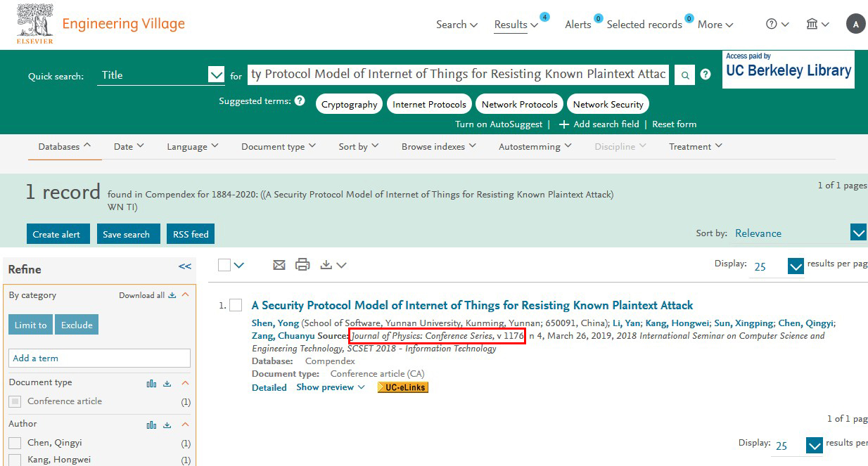
Task: Click the UC-eLinks button
Action: (403, 387)
